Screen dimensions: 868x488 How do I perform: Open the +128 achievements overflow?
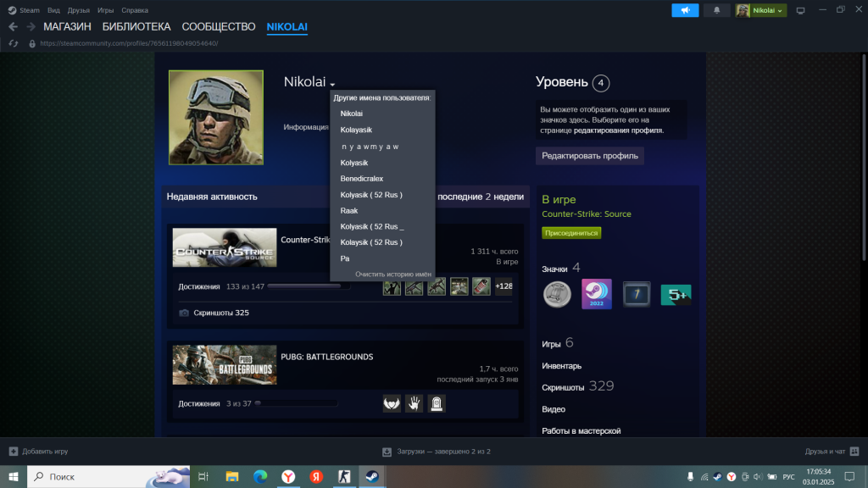pyautogui.click(x=504, y=286)
